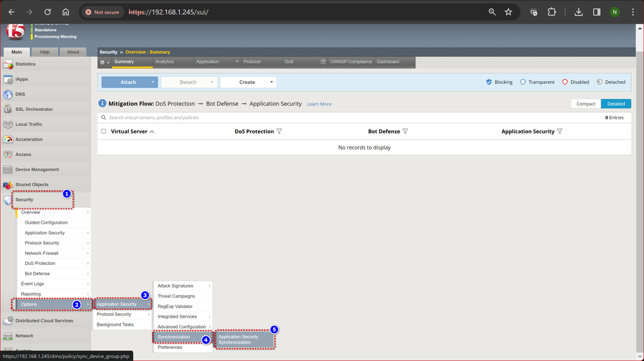The width and height of the screenshot is (644, 361).
Task: Click the Learn More link
Action: click(x=319, y=104)
